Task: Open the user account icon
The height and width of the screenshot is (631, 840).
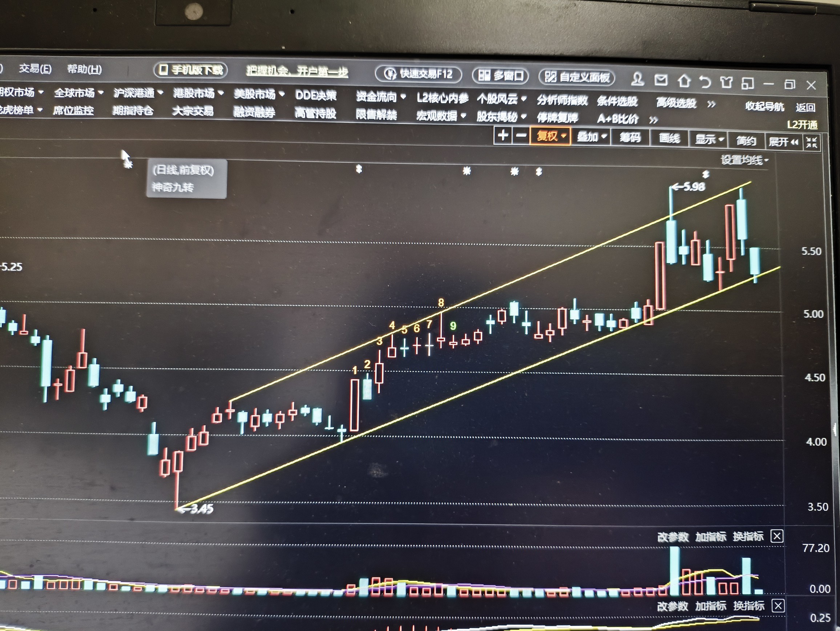Action: click(x=637, y=79)
